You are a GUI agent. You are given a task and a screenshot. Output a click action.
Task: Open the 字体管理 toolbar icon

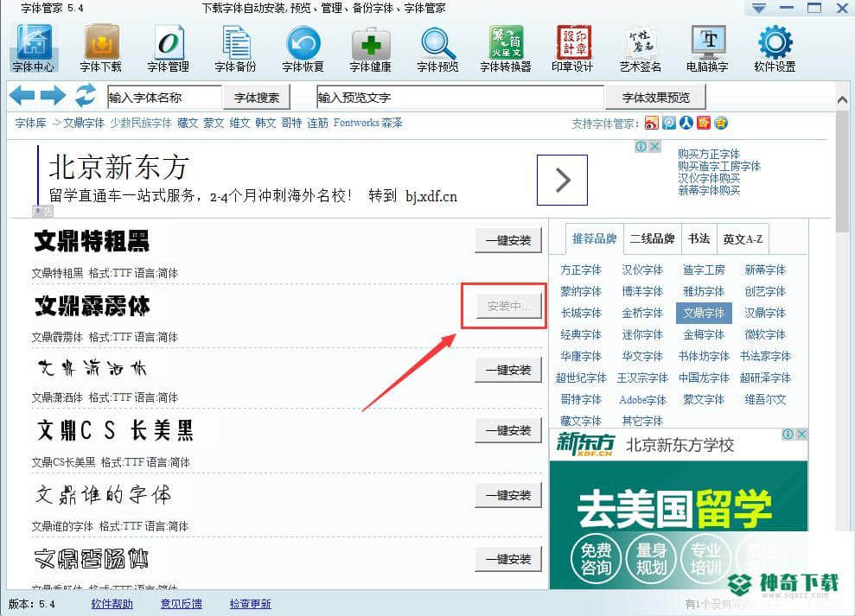[168, 48]
